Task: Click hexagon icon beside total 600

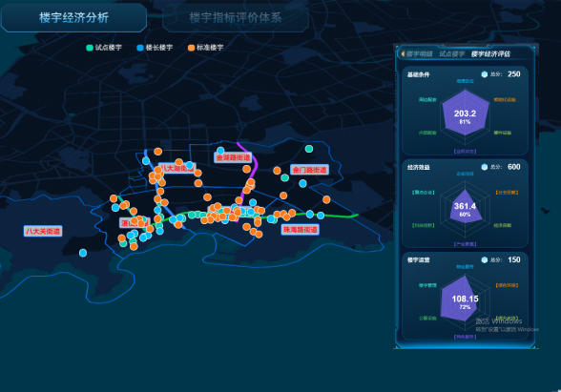Action: click(485, 167)
